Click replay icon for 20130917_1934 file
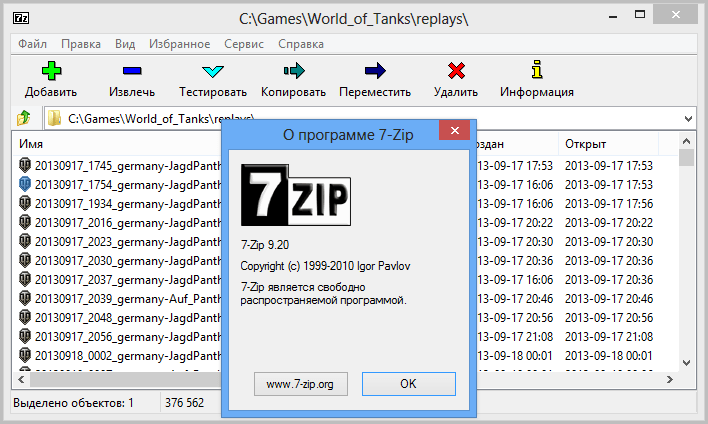Screen dimensions: 708x424 coord(25,203)
